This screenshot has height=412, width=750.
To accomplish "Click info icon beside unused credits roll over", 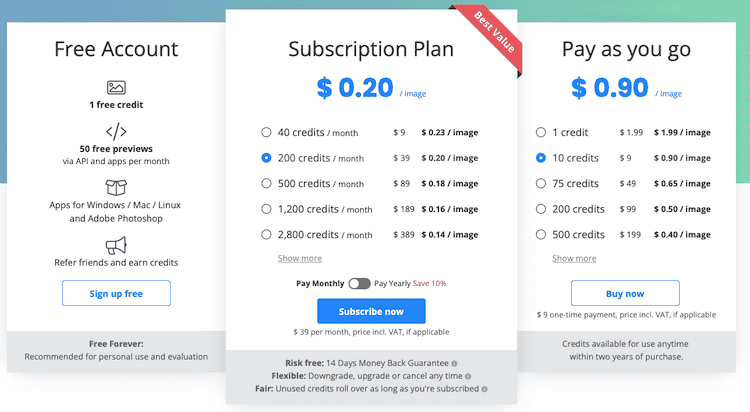I will pos(485,389).
